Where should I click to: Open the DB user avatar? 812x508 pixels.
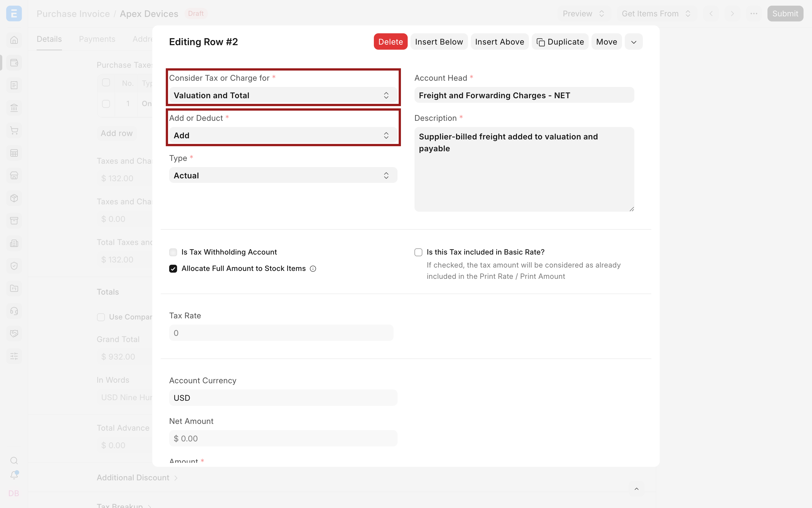coord(14,493)
